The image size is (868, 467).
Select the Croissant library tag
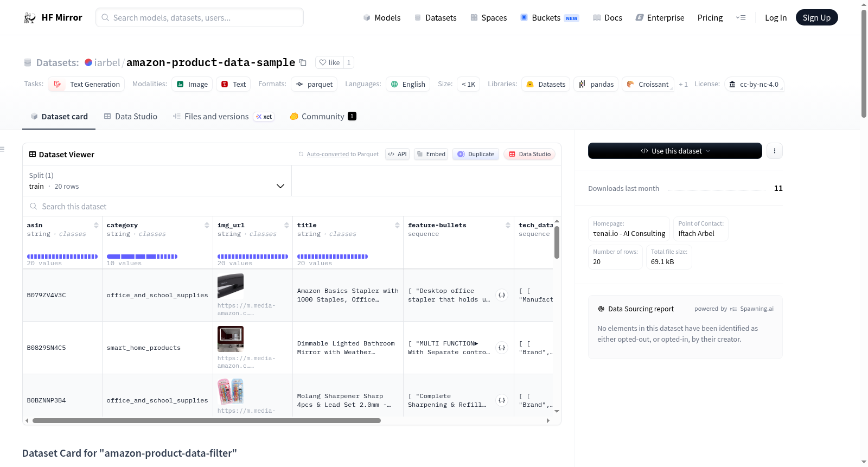pyautogui.click(x=648, y=84)
